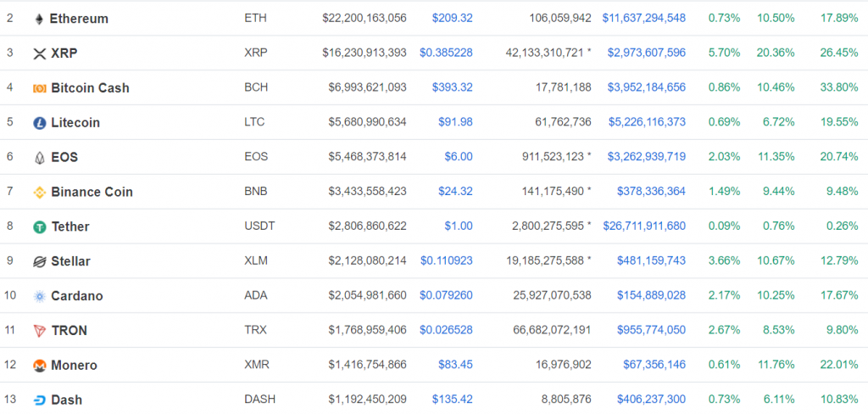Viewport: 868px width, 414px height.
Task: Open Tether's volume link $26,711,911,680
Action: click(x=643, y=227)
